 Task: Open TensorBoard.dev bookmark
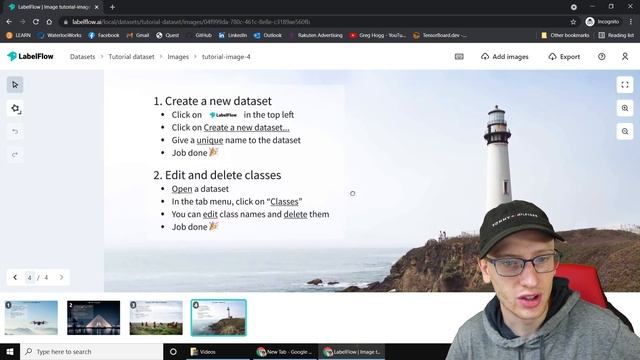[440, 36]
